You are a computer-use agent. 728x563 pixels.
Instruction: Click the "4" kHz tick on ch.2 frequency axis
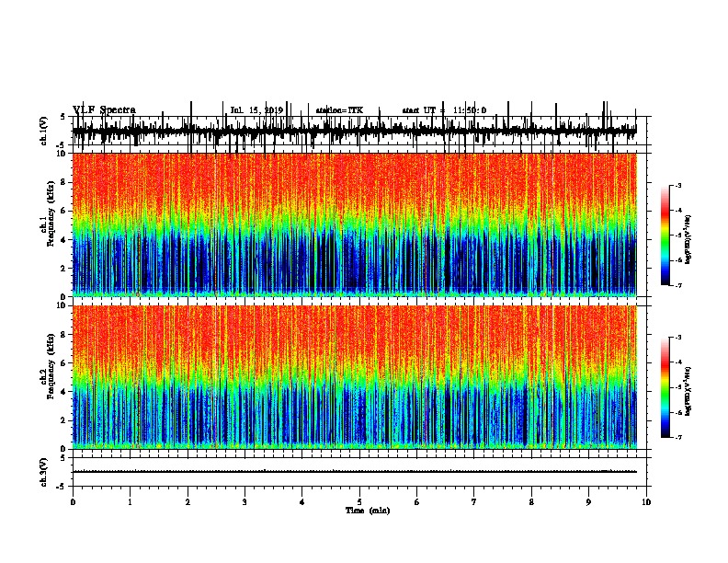pyautogui.click(x=63, y=392)
